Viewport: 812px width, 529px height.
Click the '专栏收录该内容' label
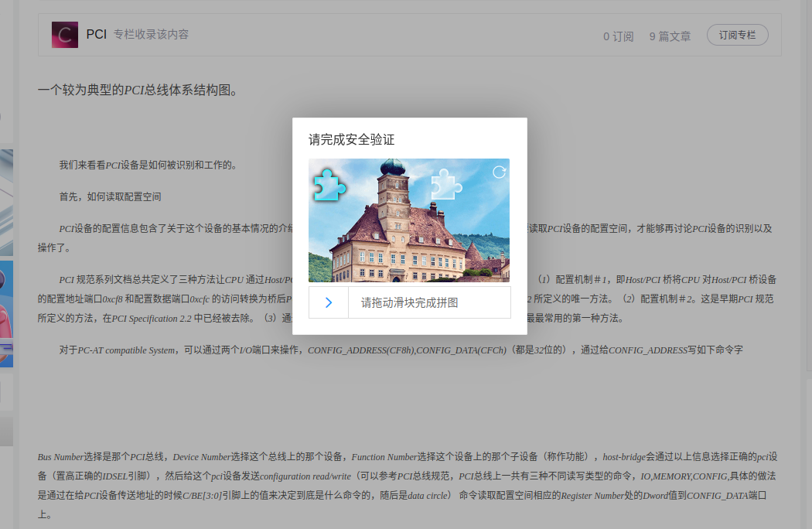coord(152,34)
